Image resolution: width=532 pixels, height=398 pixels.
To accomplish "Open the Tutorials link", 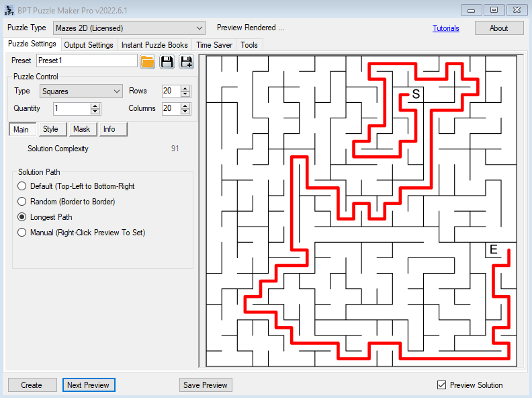I will [x=446, y=28].
